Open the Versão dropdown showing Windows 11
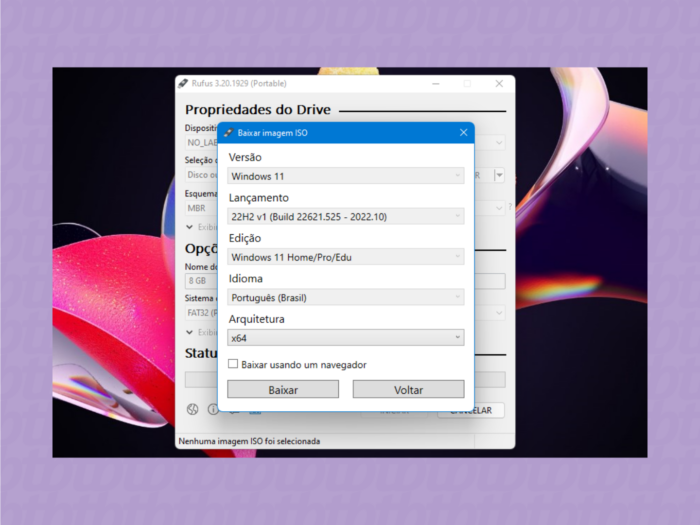 point(346,176)
